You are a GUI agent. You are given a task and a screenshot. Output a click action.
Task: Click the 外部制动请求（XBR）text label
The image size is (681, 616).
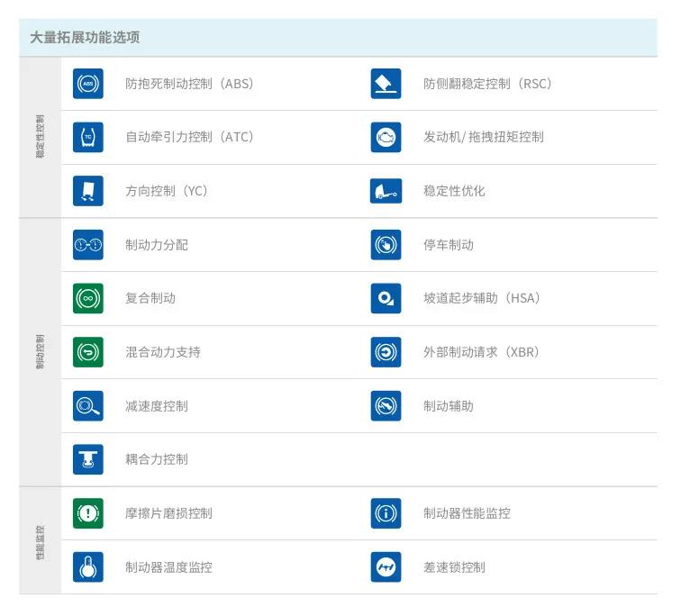coord(481,352)
